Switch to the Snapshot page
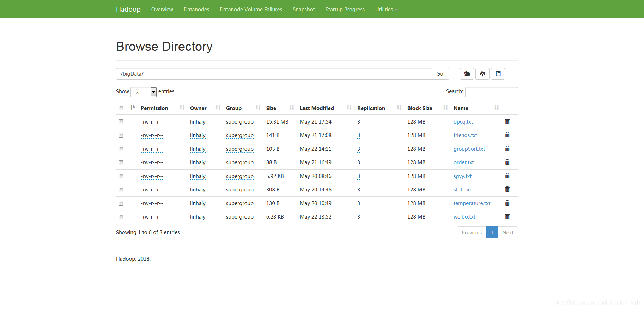The image size is (644, 309). tap(304, 10)
